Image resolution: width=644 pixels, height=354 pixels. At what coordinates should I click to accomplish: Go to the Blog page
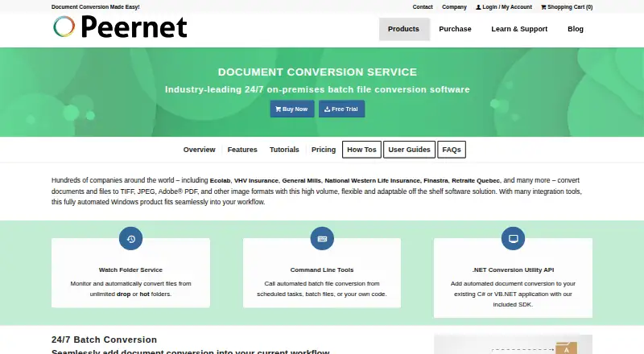click(576, 29)
